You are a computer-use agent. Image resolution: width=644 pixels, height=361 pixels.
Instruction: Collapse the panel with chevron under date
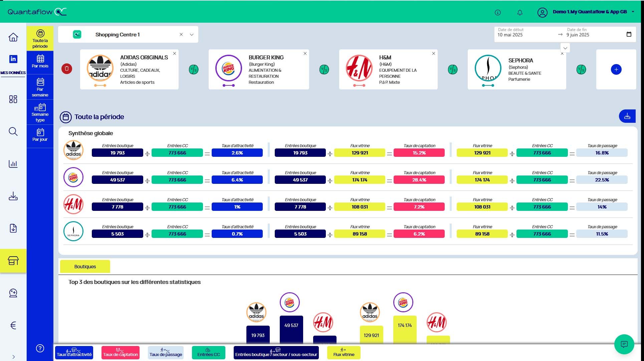pos(565,48)
